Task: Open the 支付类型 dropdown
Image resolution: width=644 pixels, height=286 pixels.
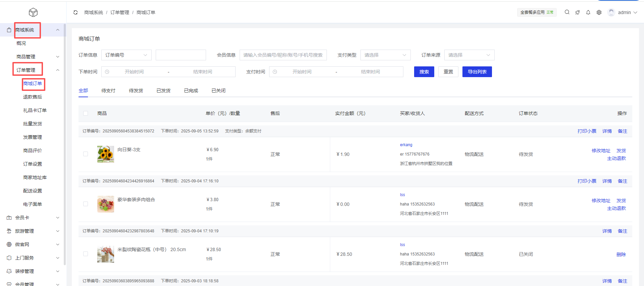Action: 385,55
